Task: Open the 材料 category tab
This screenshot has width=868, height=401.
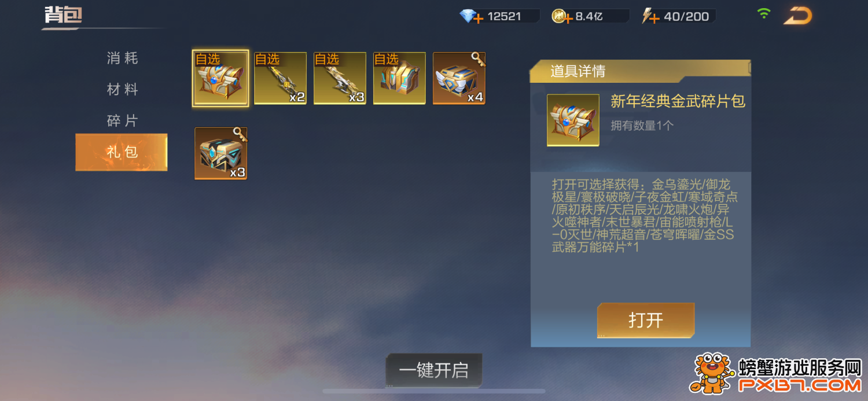Action: 122,90
